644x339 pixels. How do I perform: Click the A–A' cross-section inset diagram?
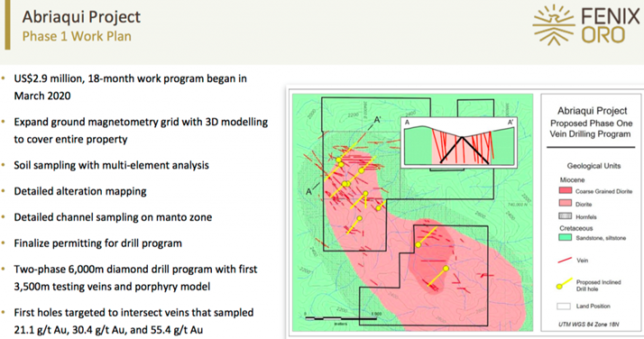pos(459,142)
